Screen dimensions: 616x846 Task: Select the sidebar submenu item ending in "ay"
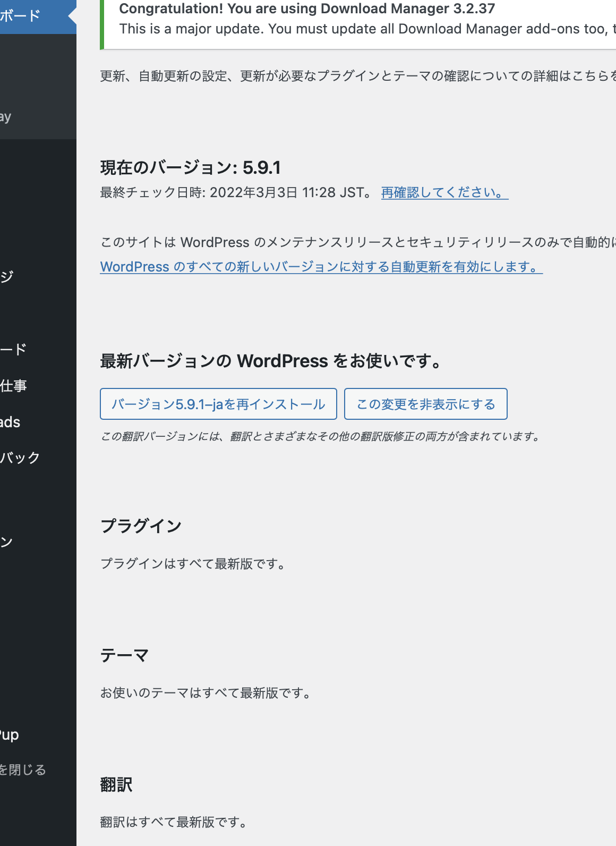pos(6,117)
